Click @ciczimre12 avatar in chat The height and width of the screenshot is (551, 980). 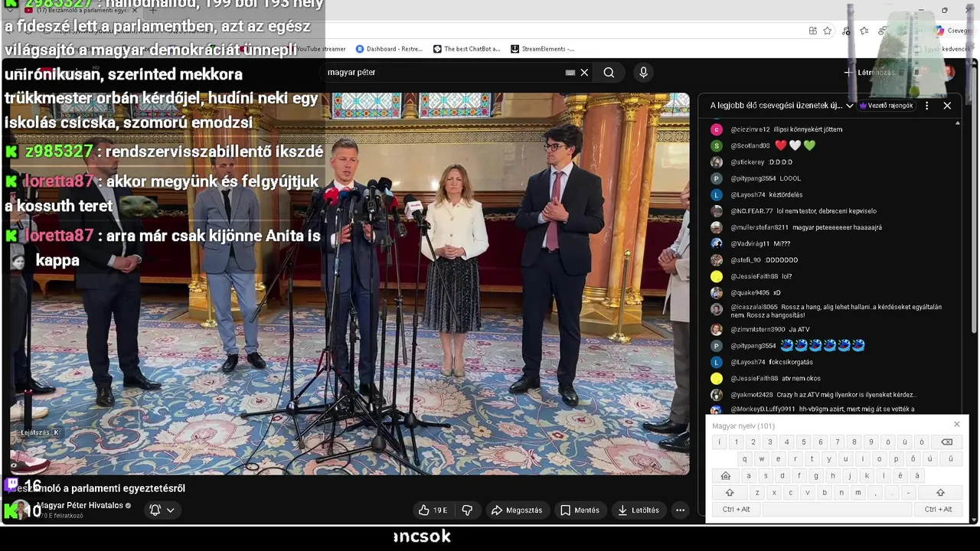click(x=716, y=129)
